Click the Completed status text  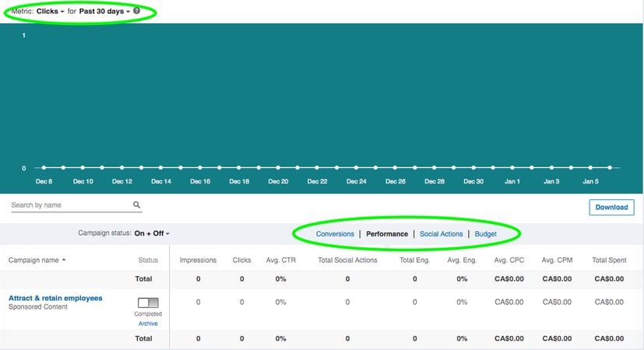click(x=148, y=314)
